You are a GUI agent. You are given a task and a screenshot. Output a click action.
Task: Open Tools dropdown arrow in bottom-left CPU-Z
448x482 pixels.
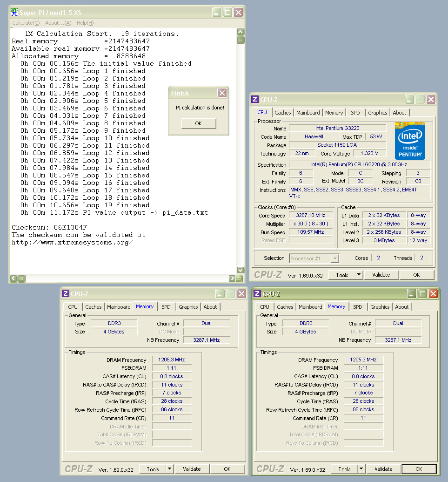(169, 469)
